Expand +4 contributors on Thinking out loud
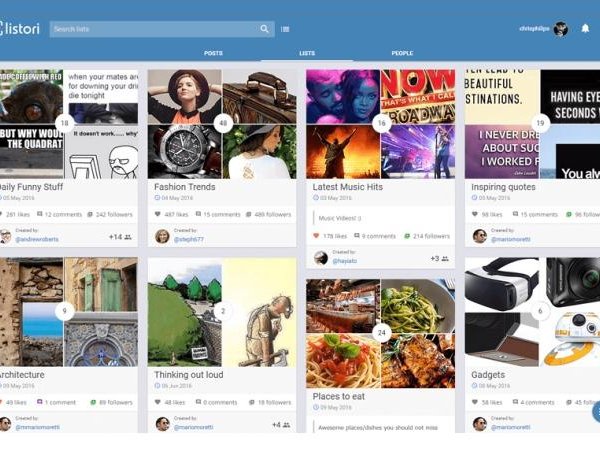Viewport: 600px width, 450px height. click(x=281, y=424)
